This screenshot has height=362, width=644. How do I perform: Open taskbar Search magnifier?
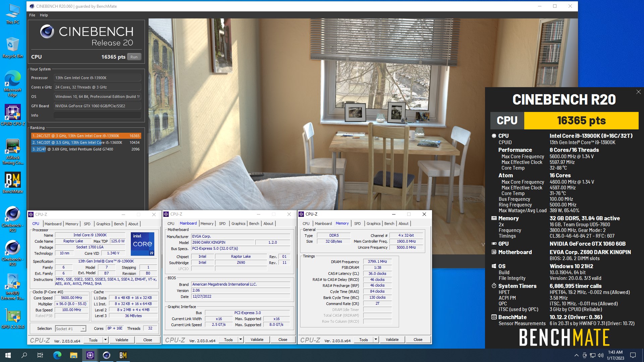24,355
